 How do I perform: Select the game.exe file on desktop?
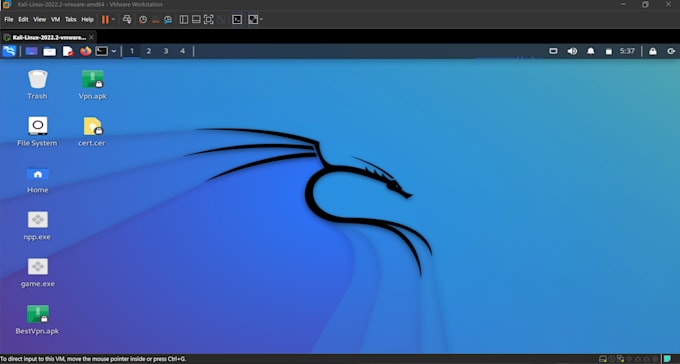[x=38, y=272]
